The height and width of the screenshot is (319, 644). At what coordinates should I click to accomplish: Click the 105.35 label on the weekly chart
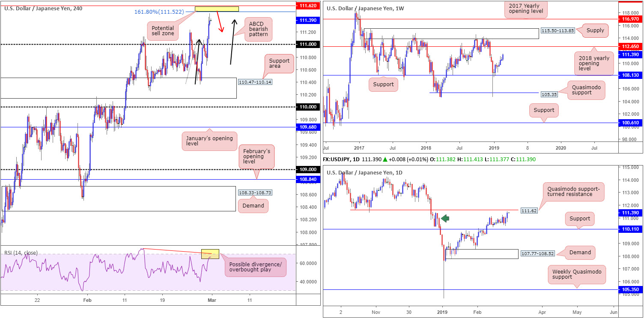click(x=549, y=94)
